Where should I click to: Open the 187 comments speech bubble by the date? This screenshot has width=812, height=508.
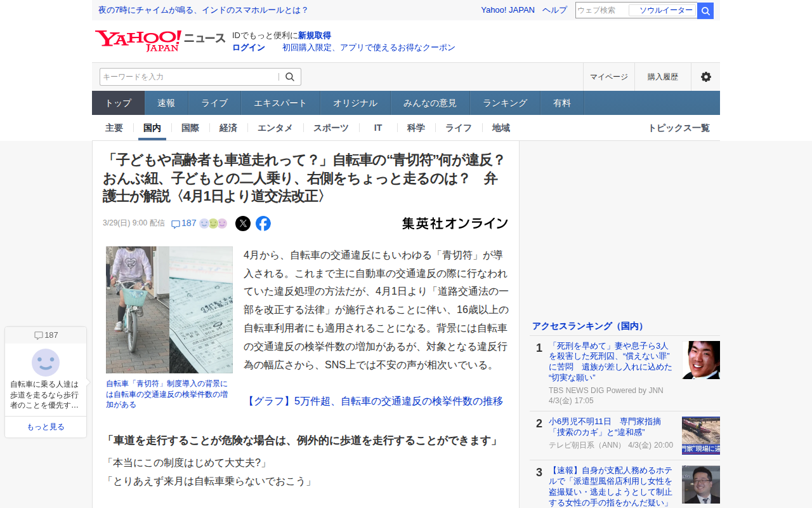(x=184, y=224)
